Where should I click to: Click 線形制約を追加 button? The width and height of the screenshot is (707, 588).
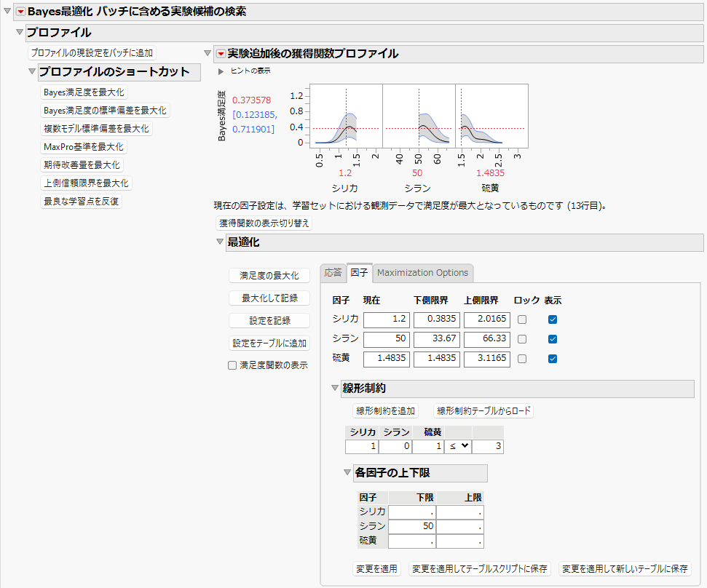pos(385,411)
